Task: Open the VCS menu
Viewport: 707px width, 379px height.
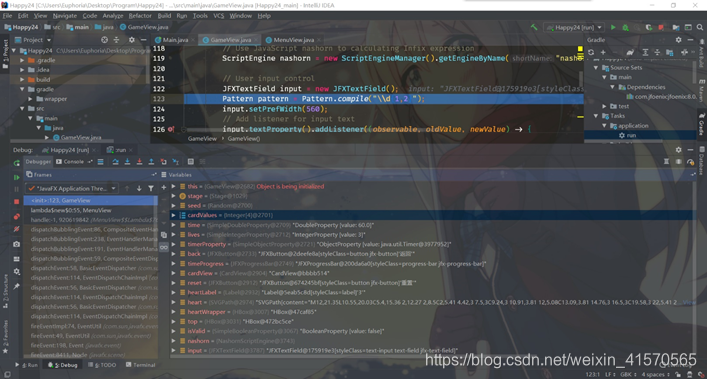Action: 219,15
